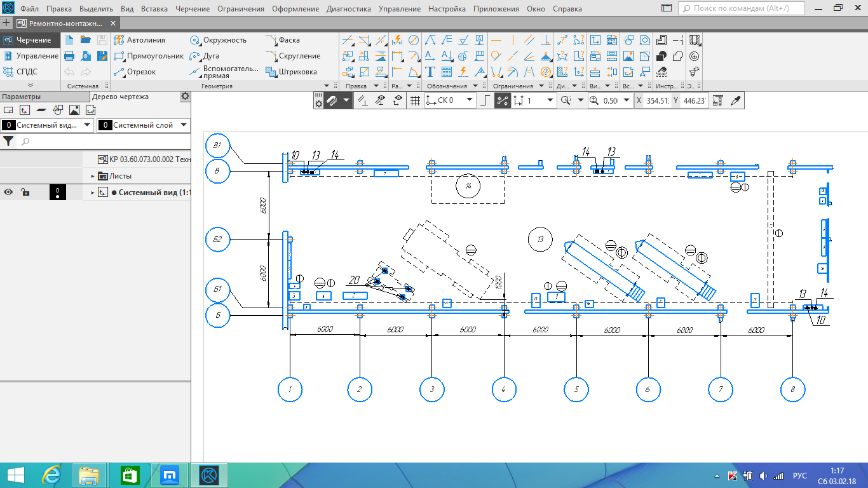The image size is (868, 488).
Task: Toggle the lock on Системный вид row
Action: pyautogui.click(x=24, y=193)
